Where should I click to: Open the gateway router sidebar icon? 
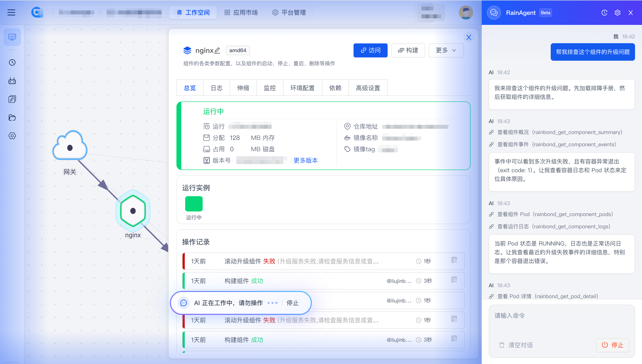click(x=12, y=81)
